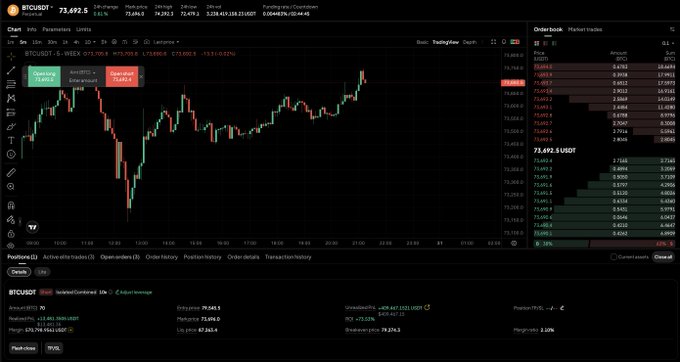Switch positions to Lite view
The image size is (680, 362).
pyautogui.click(x=42, y=272)
